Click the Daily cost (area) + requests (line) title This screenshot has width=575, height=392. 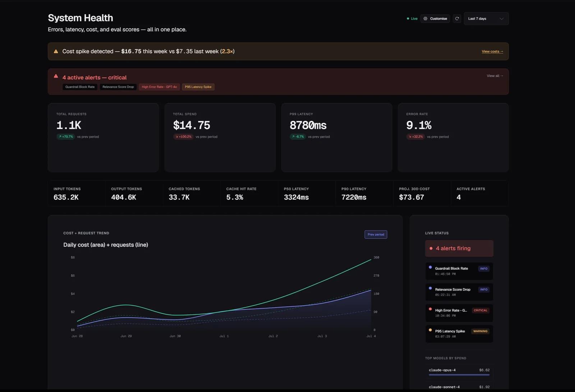pos(106,245)
